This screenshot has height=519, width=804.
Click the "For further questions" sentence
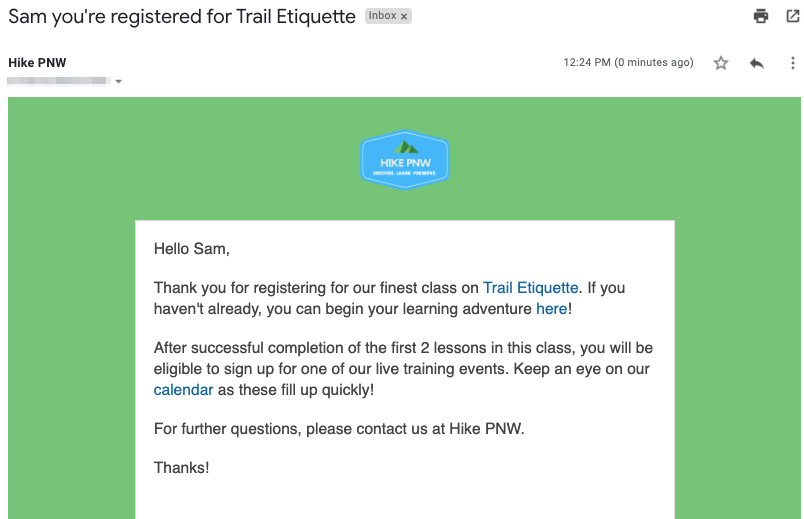pos(339,429)
